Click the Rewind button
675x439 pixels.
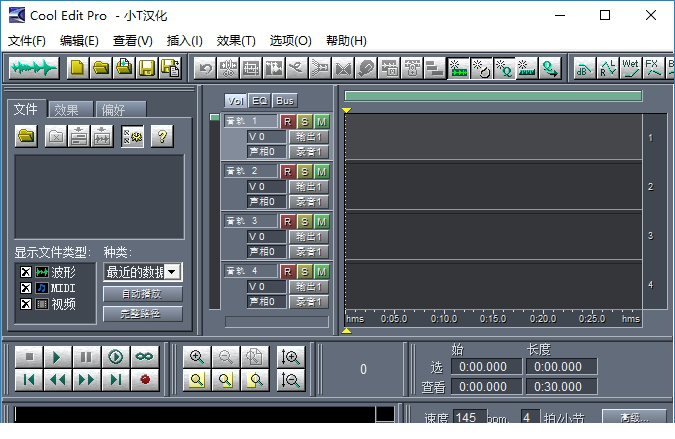point(57,380)
